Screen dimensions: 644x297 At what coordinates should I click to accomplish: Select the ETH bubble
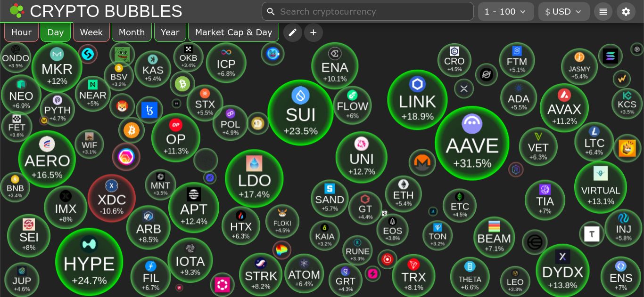click(403, 194)
